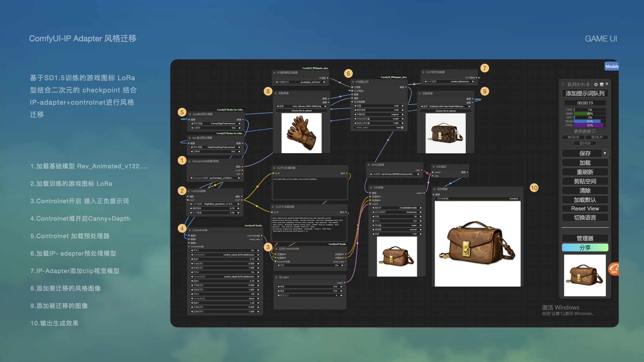
Task: Click the CLIP output socket of Checkpoint加载器
Action: point(242,170)
